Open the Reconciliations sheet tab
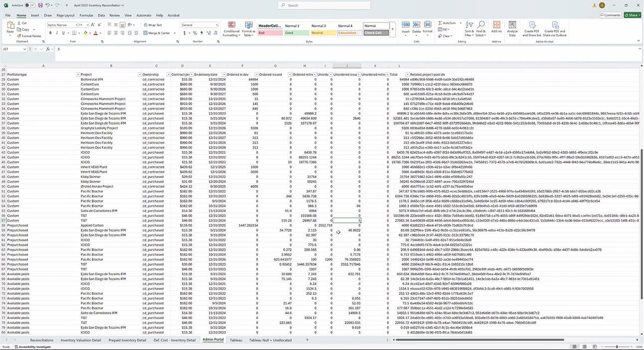This screenshot has height=350, width=644. tap(41, 340)
